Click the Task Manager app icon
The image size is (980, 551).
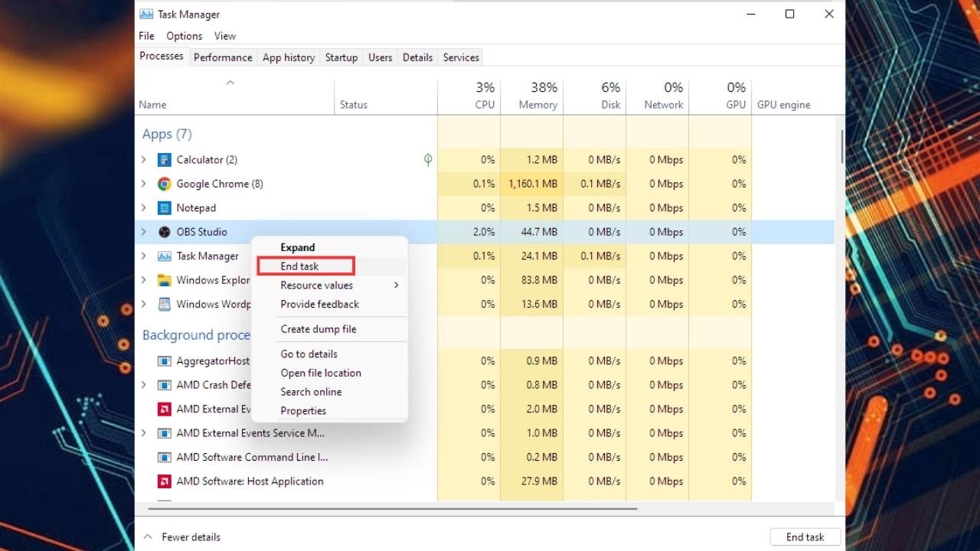[x=164, y=256]
